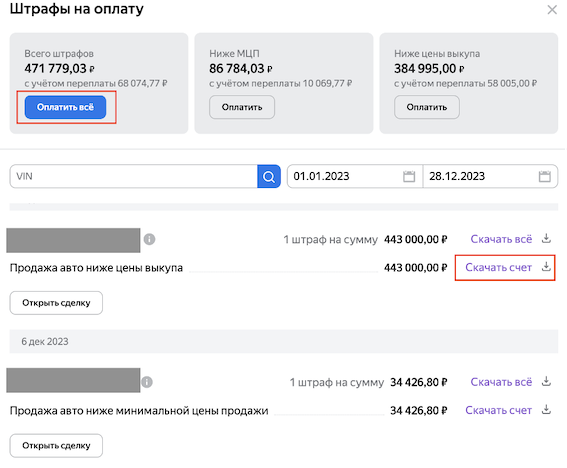567x468 pixels.
Task: Click the 'Скачать счет' link for the 34 426,80 ₽ fine
Action: (x=499, y=411)
